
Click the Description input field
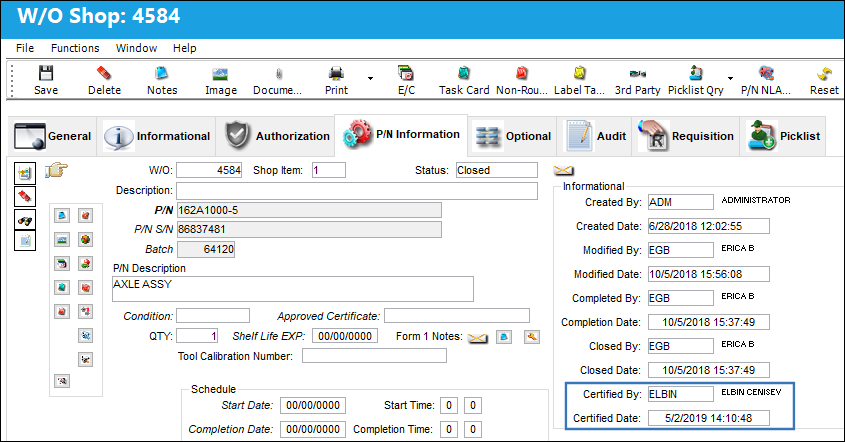357,191
